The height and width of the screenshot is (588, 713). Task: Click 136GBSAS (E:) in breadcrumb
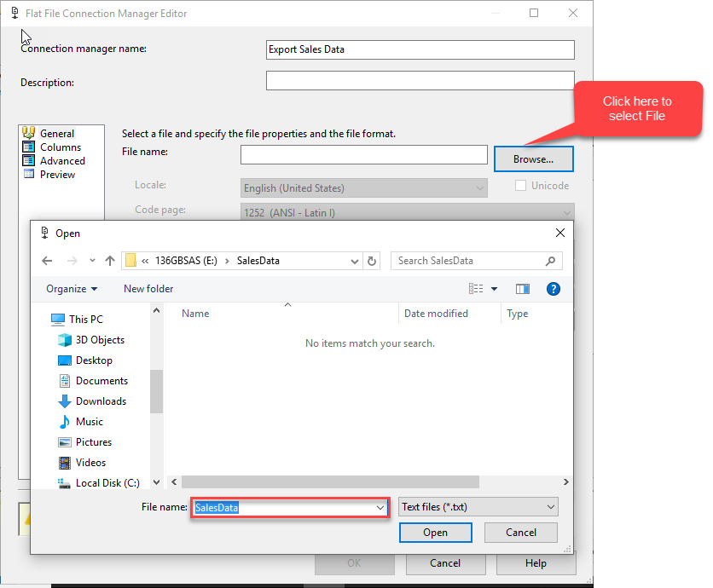[186, 261]
